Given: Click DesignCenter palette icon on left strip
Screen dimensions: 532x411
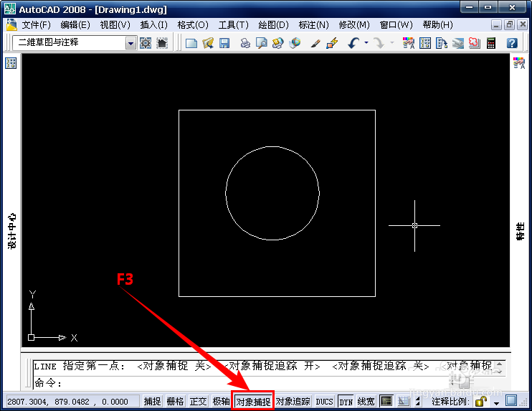Looking at the screenshot, I should [x=11, y=63].
